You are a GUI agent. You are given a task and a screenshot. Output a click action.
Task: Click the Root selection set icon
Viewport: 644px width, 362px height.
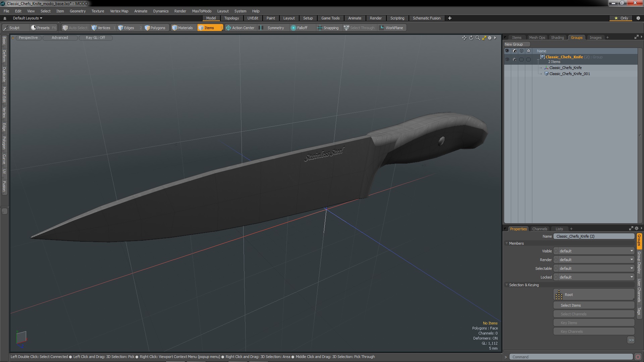click(x=559, y=295)
